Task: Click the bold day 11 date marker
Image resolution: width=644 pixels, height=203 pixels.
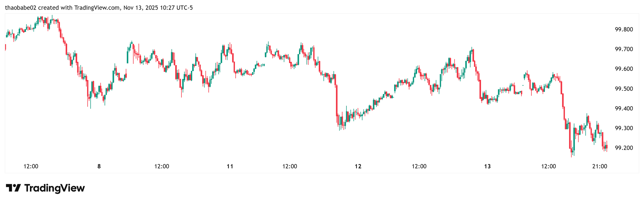Action: (230, 166)
